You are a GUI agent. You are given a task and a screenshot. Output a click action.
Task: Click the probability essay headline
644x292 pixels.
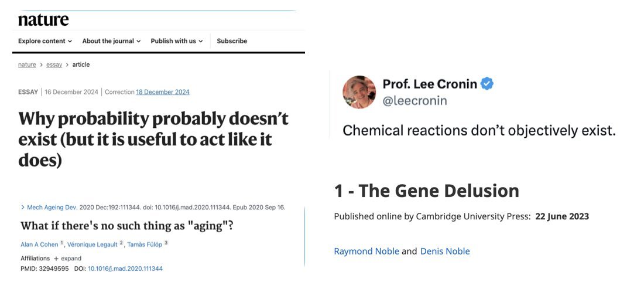tap(153, 140)
